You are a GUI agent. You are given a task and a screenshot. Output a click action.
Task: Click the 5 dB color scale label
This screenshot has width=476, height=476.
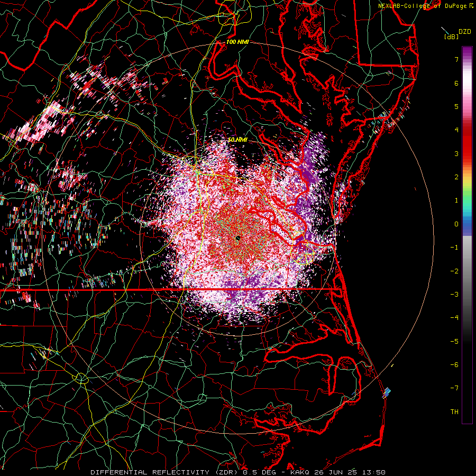456,106
